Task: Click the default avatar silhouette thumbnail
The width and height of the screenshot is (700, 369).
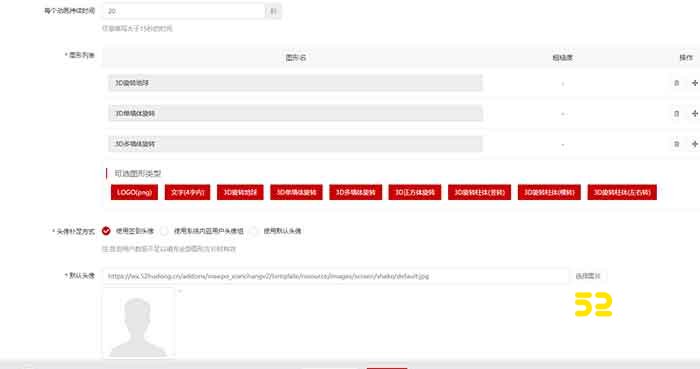Action: click(x=138, y=323)
